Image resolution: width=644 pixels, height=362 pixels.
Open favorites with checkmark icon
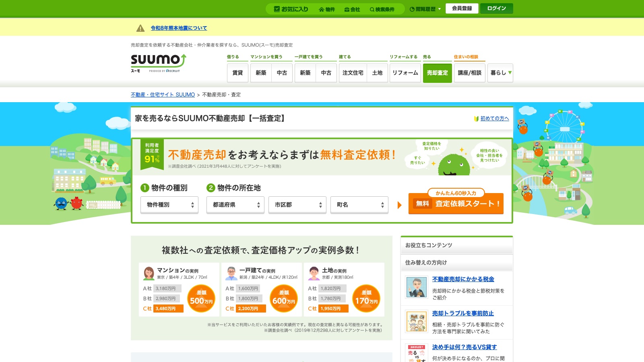pyautogui.click(x=291, y=9)
